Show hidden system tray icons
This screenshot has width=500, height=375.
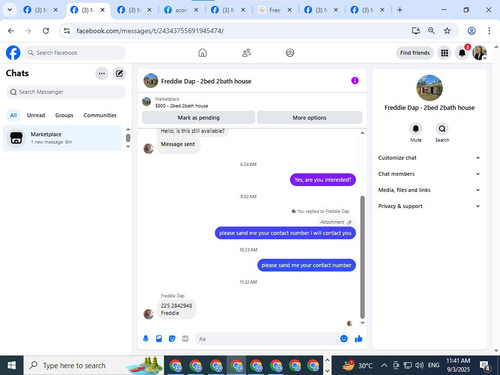(384, 365)
